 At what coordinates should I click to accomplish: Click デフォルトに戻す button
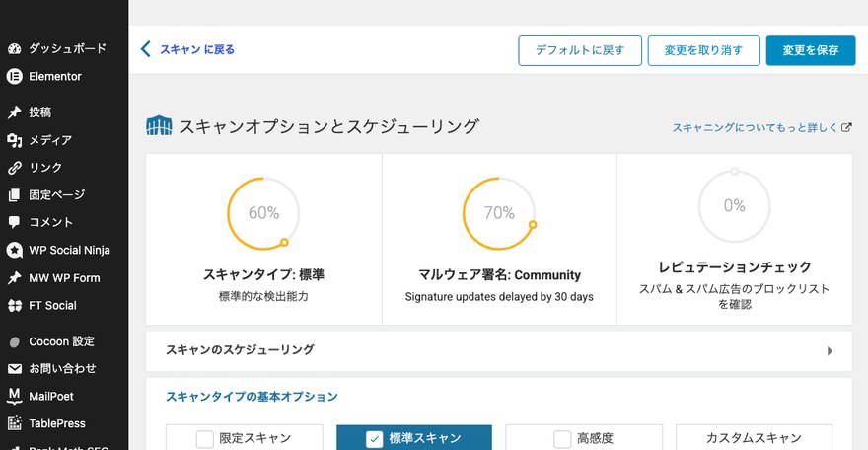[x=580, y=50]
